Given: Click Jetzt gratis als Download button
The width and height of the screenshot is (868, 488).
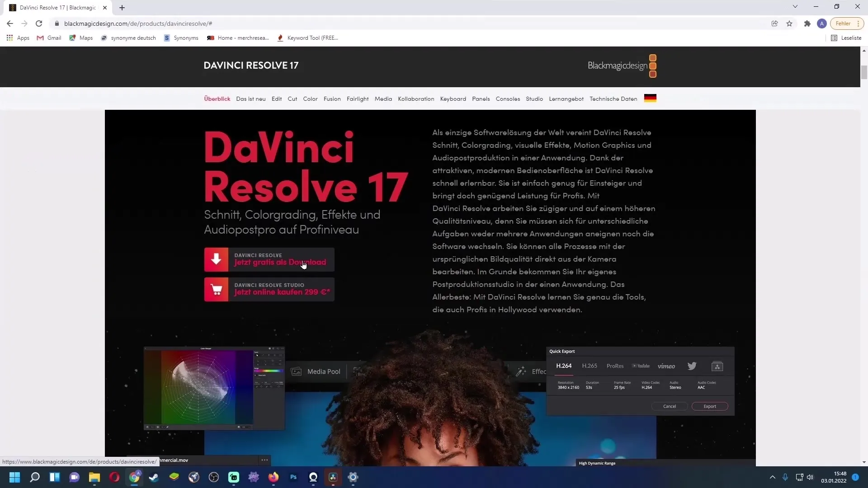Looking at the screenshot, I should coord(269,260).
